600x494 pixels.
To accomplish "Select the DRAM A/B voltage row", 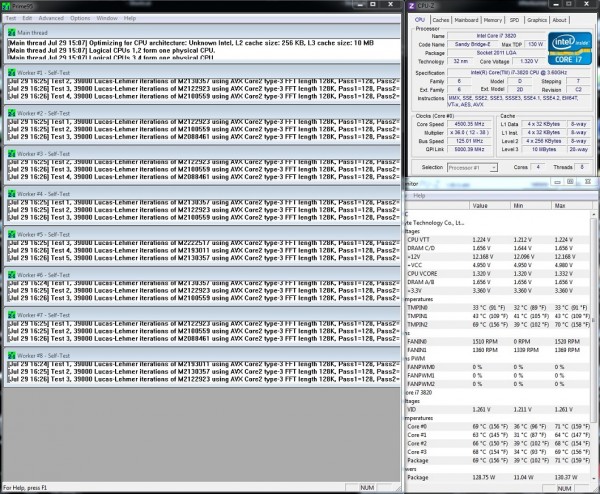I will click(x=497, y=282).
